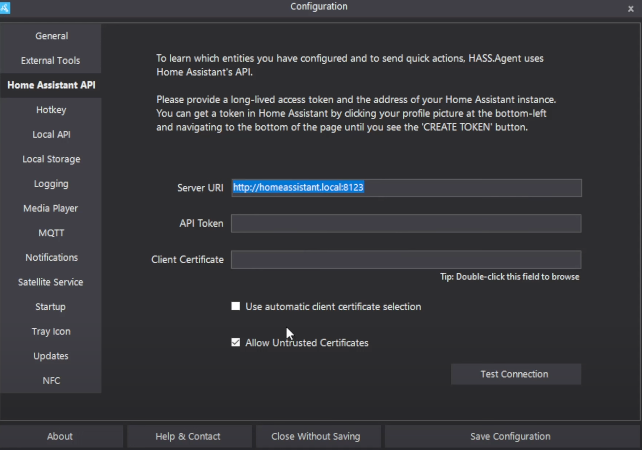Screen dimensions: 642x450
Task: Select the MQTT tab
Action: click(51, 233)
